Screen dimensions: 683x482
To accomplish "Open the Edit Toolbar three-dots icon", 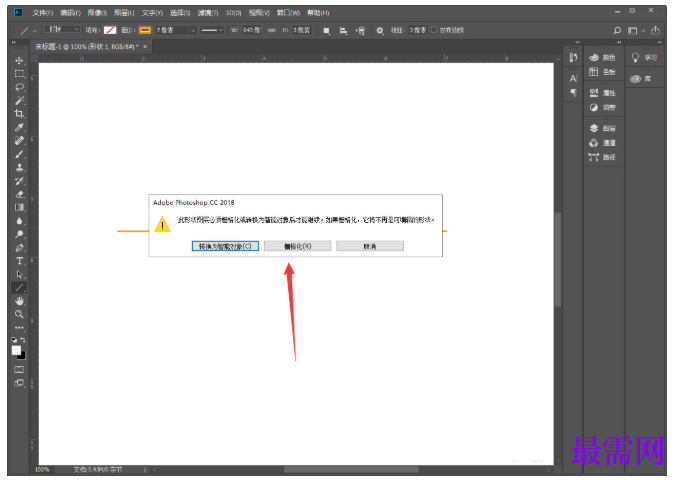I will tap(19, 327).
